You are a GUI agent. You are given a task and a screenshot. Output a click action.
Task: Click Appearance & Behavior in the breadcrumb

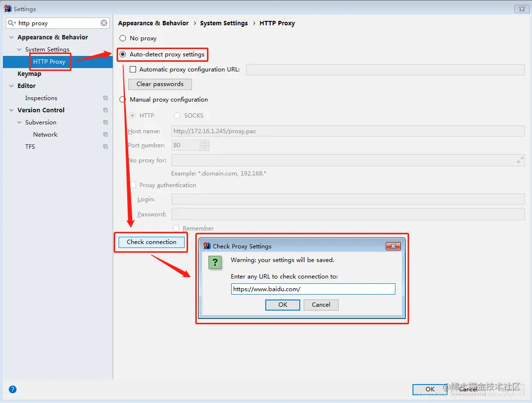154,23
